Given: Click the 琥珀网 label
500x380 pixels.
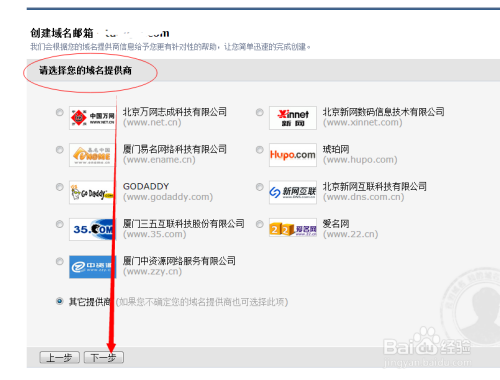Looking at the screenshot, I should tap(336, 149).
